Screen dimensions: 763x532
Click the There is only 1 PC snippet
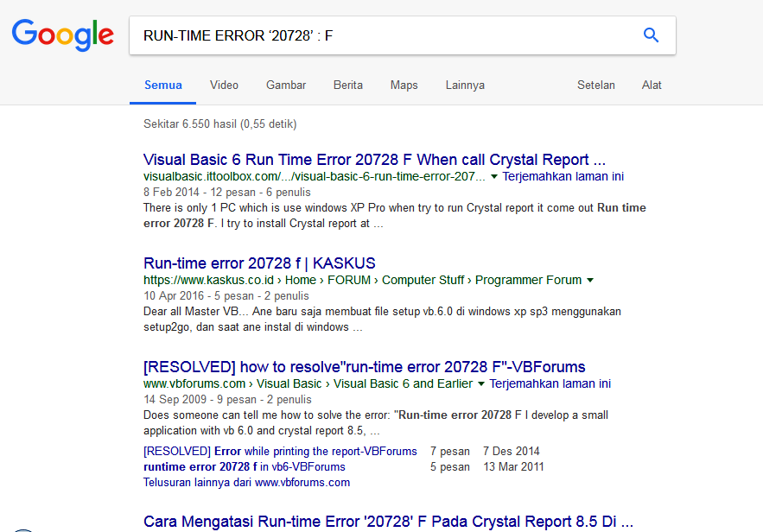[x=395, y=215]
